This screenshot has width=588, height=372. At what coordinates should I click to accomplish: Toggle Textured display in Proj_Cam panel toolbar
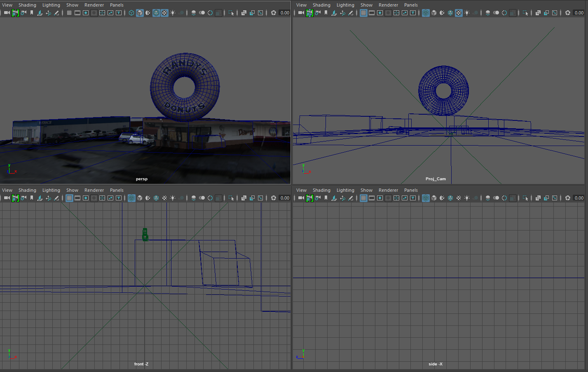[459, 13]
